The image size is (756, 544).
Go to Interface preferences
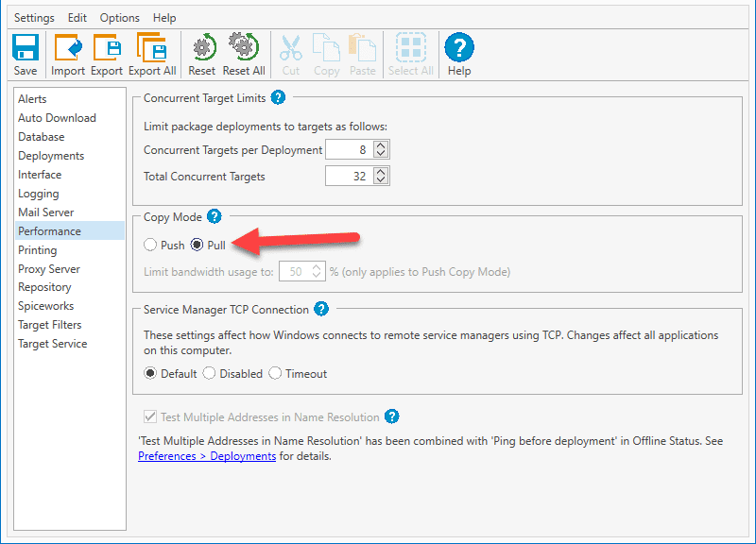click(x=69, y=175)
